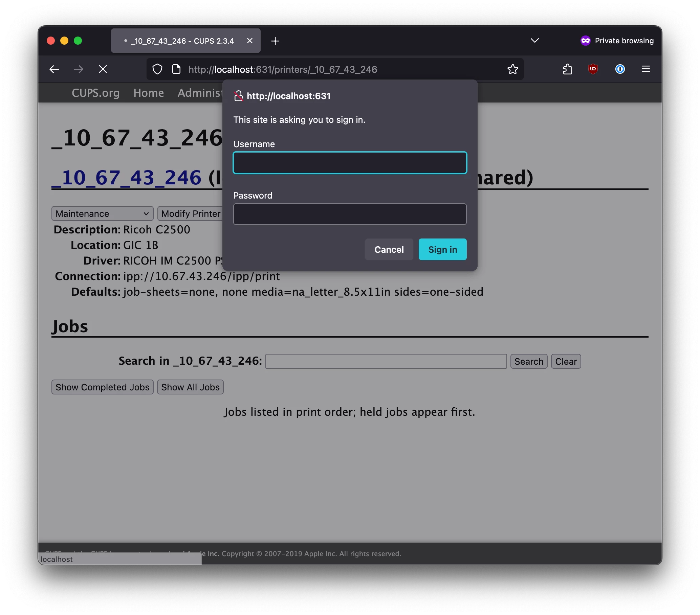
Task: Expand the list all tabs chevron
Action: (x=534, y=41)
